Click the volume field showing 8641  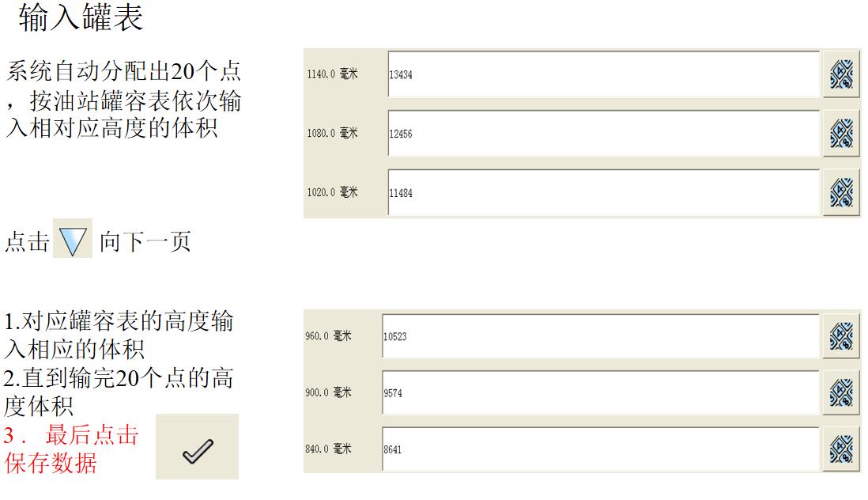click(x=600, y=449)
